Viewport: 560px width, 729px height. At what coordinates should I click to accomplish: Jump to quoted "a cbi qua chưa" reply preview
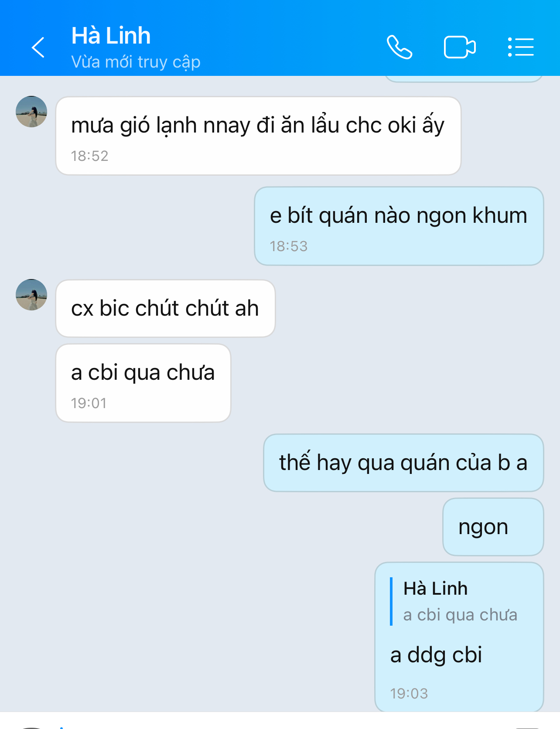(x=454, y=602)
